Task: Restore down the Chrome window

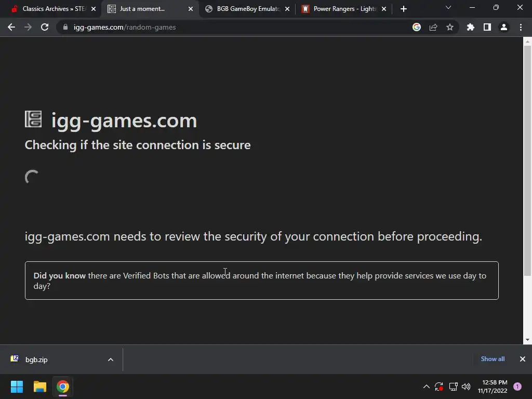Action: [496, 7]
